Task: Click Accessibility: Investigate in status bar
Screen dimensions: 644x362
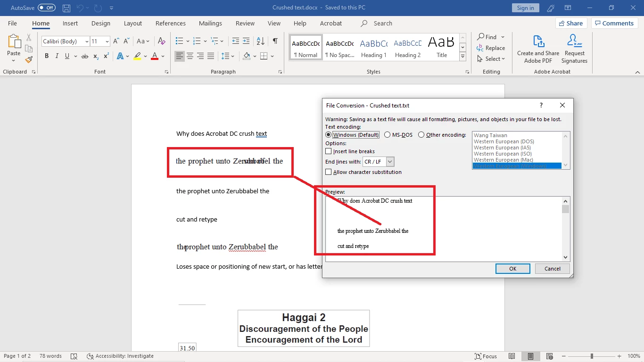Action: coord(120,356)
